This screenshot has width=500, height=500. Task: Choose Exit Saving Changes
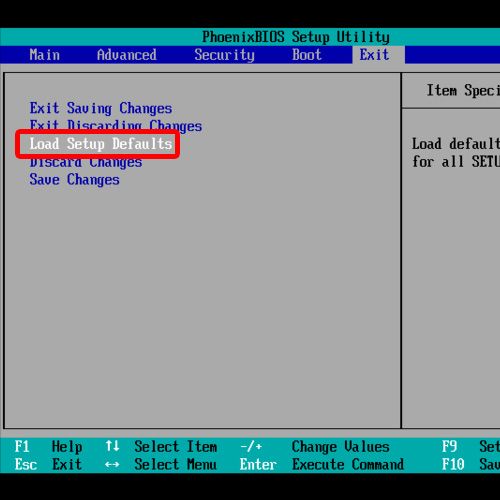101,109
